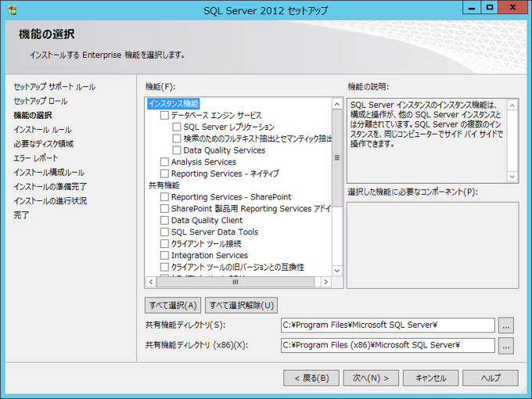532x399 pixels.
Task: Select 機能の選択 step in sidebar
Action: click(33, 115)
